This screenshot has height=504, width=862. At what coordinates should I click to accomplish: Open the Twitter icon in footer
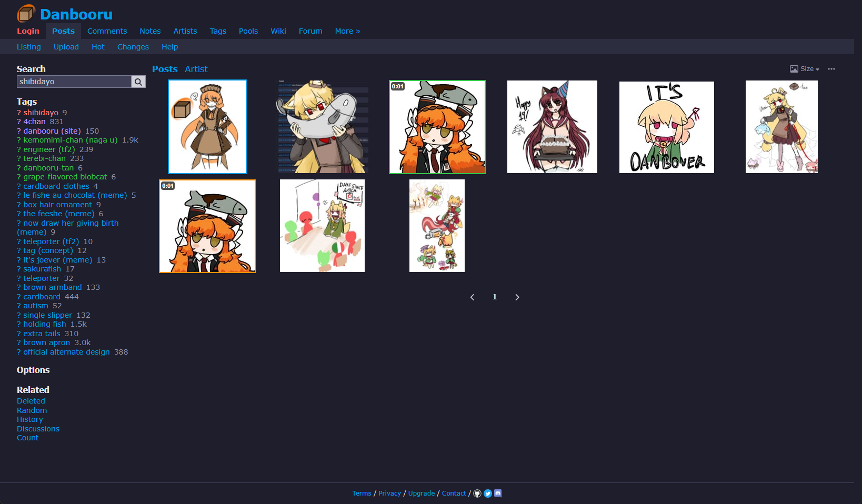point(488,493)
